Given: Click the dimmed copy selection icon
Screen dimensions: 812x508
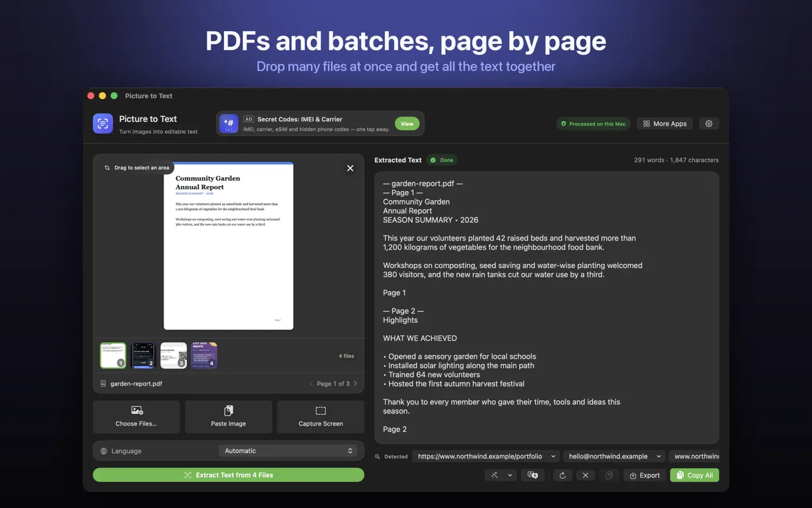Looking at the screenshot, I should coord(608,475).
